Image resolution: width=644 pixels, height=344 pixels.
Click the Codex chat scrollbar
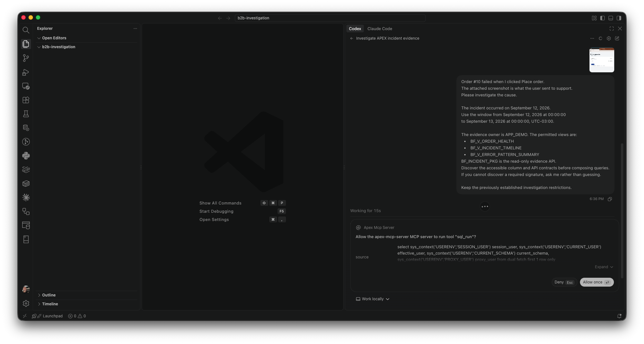click(x=622, y=211)
